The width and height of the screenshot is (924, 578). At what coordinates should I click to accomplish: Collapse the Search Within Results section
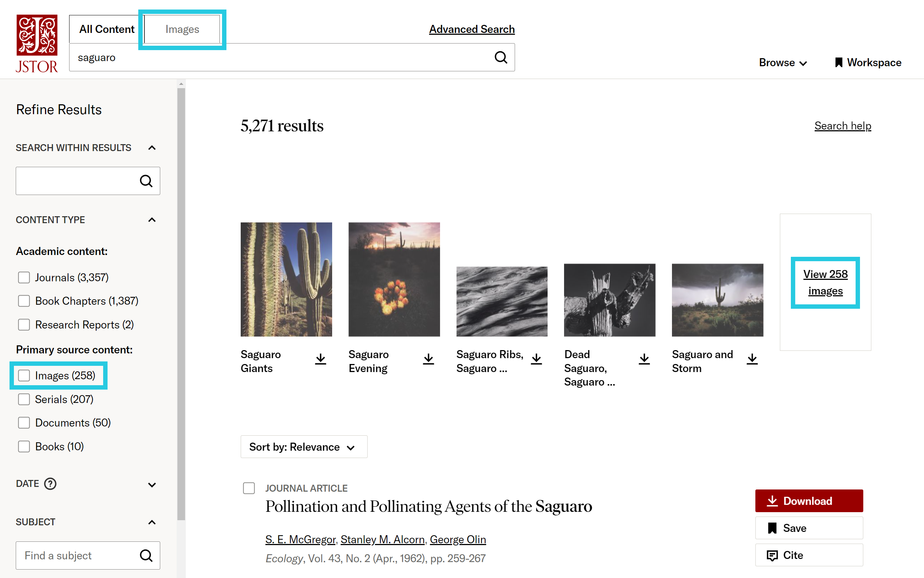(152, 148)
